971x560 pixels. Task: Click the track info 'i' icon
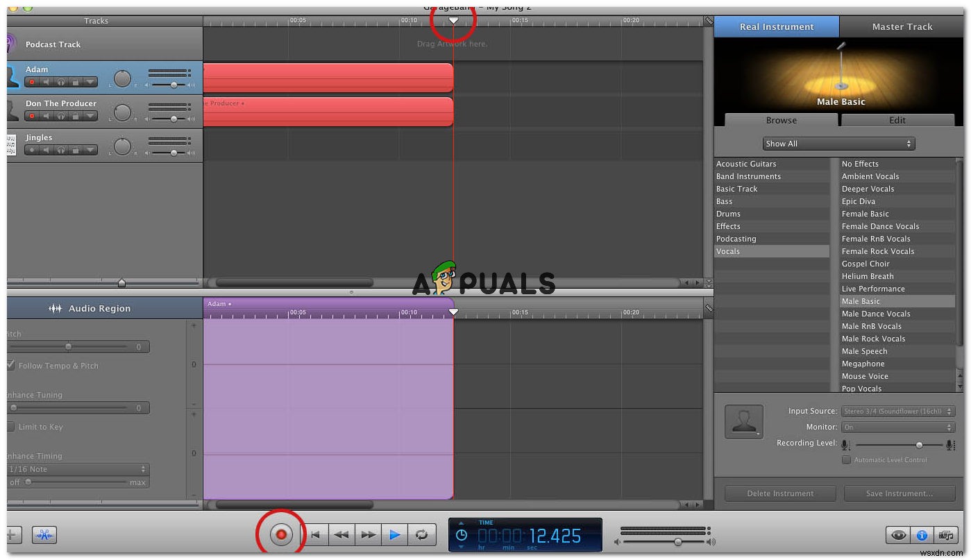922,535
